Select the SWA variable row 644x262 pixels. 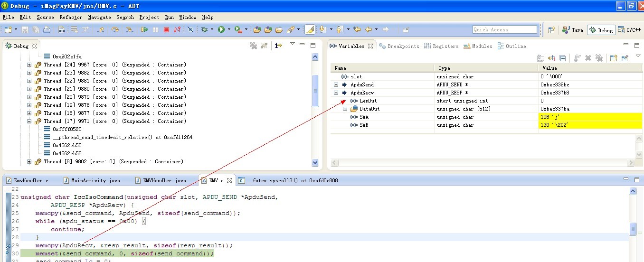[x=487, y=117]
